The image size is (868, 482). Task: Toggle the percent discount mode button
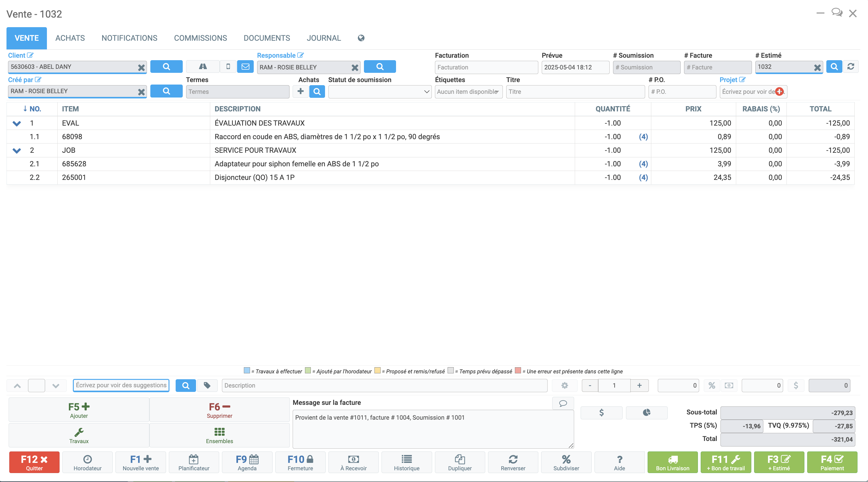tap(711, 385)
